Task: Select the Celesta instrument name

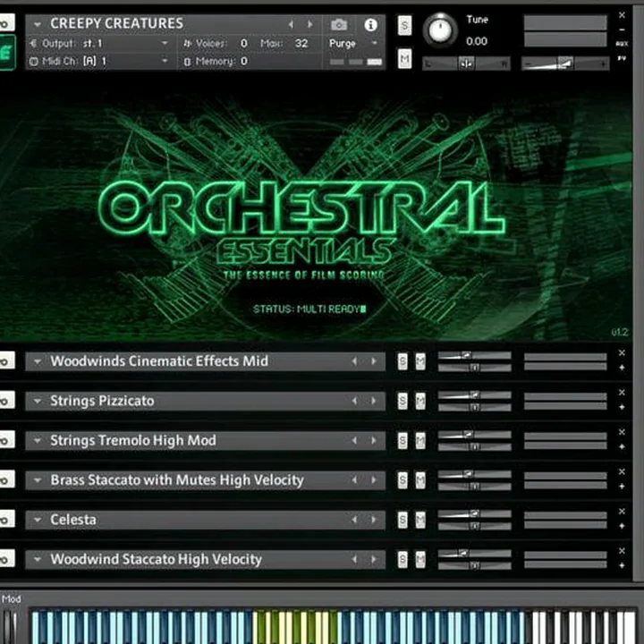Action: (73, 520)
